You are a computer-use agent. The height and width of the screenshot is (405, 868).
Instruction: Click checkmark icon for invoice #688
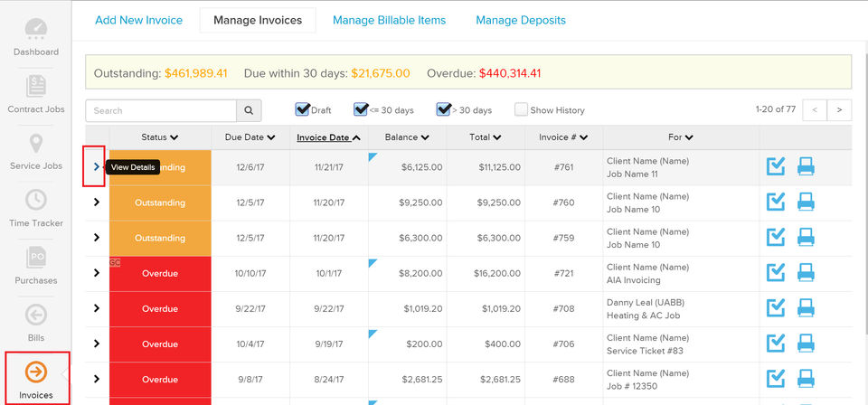pos(776,379)
